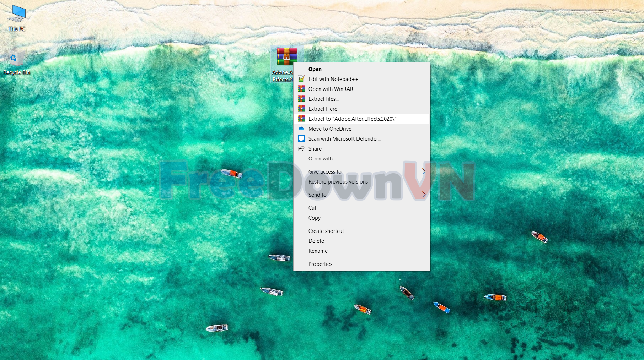Choose Create shortcut option

(x=326, y=231)
